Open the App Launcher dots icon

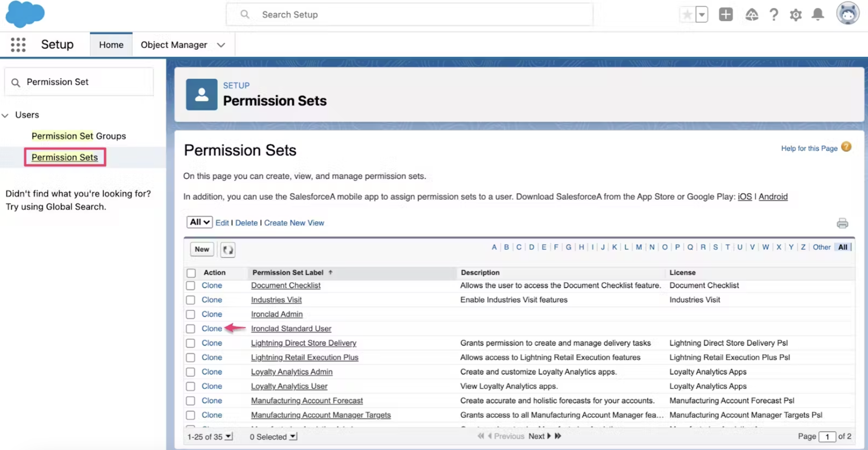click(18, 45)
